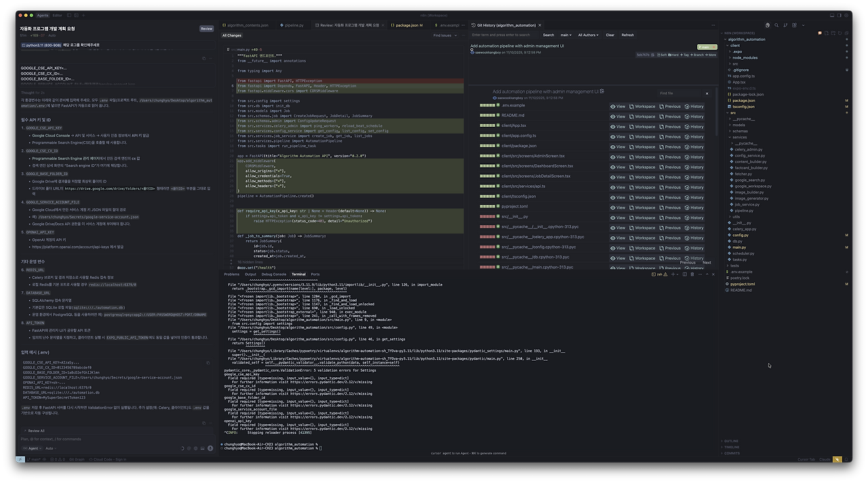
Task: Close the Find file box with X
Action: coord(707,94)
